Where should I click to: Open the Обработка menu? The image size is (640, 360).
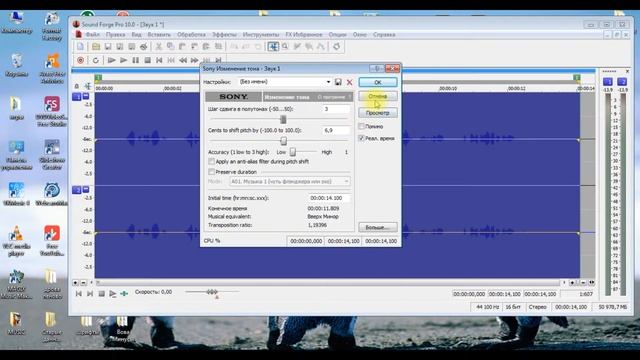click(191, 35)
